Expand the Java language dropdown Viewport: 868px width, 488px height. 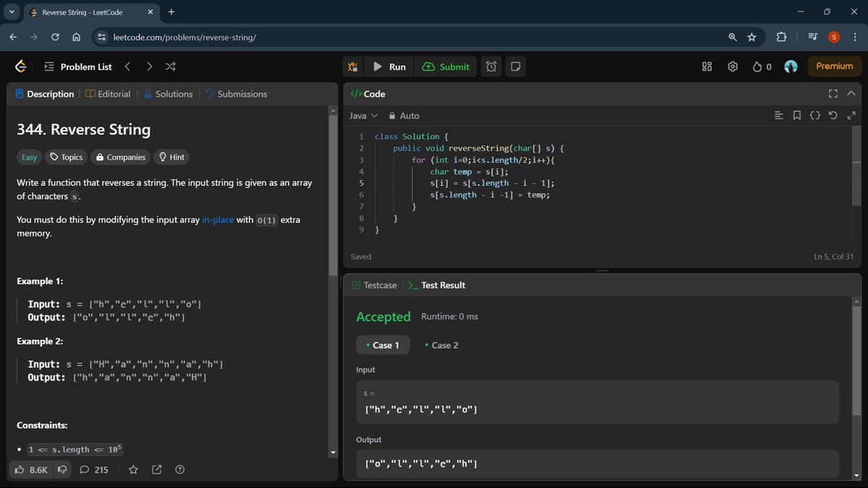pyautogui.click(x=364, y=116)
